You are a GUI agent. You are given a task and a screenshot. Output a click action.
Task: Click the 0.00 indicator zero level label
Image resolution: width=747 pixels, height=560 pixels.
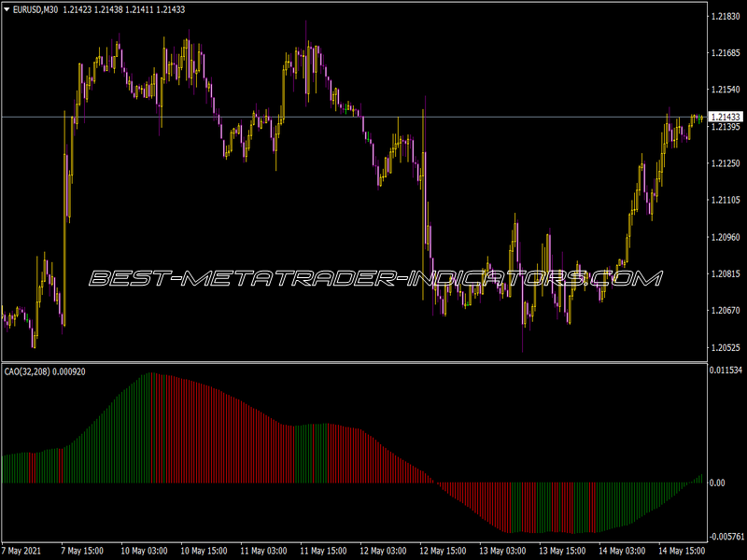click(717, 483)
